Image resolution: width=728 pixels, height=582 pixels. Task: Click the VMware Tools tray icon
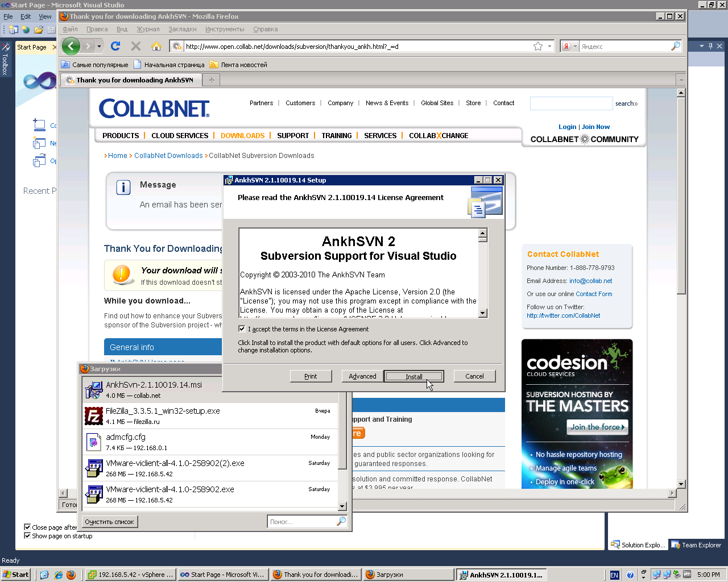pyautogui.click(x=687, y=574)
